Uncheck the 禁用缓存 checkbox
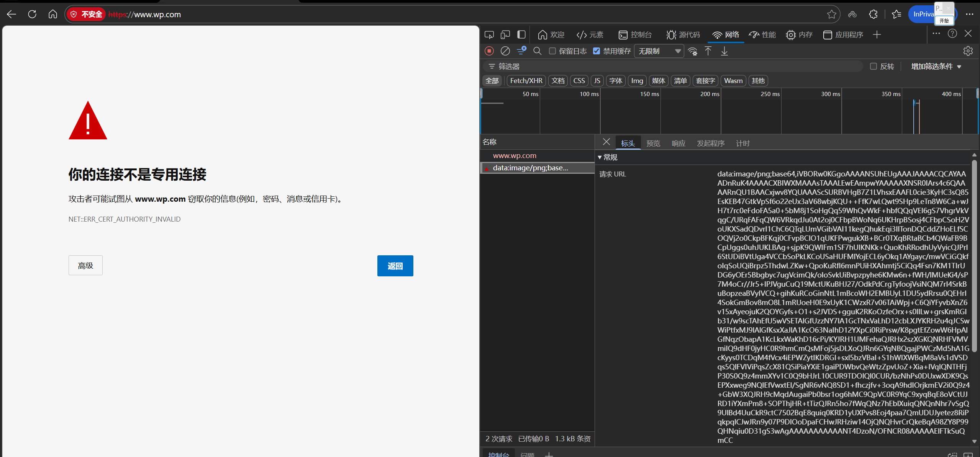Screen dimensions: 980x457 pyautogui.click(x=597, y=51)
